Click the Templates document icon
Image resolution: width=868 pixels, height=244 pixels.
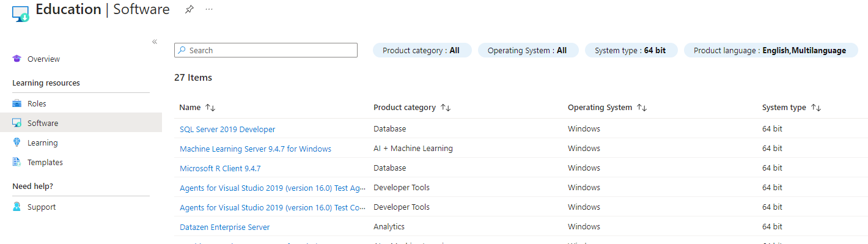tap(17, 162)
